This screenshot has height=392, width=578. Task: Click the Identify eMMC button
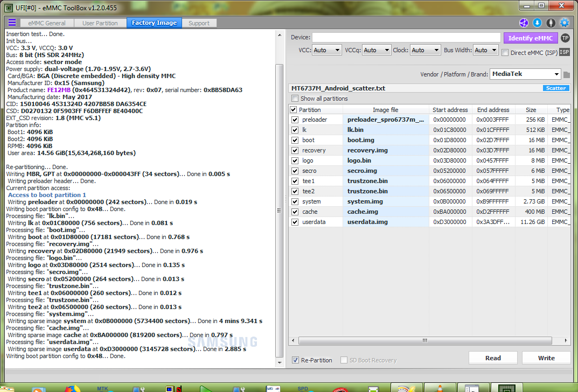tap(531, 38)
